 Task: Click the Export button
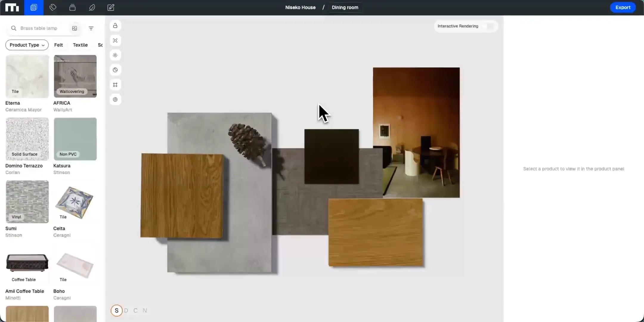click(x=623, y=7)
